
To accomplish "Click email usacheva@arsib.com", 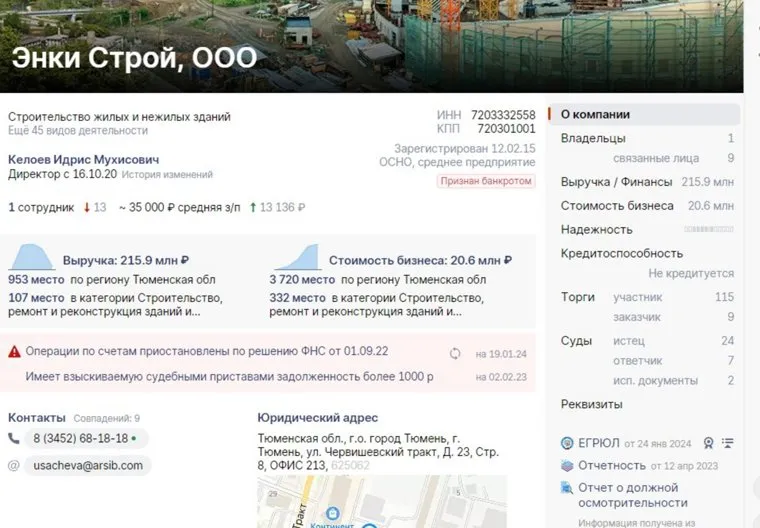I will [x=88, y=465].
